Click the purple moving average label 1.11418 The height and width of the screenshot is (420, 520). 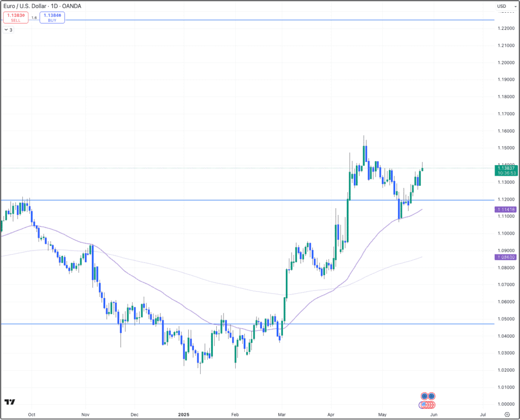tap(506, 209)
